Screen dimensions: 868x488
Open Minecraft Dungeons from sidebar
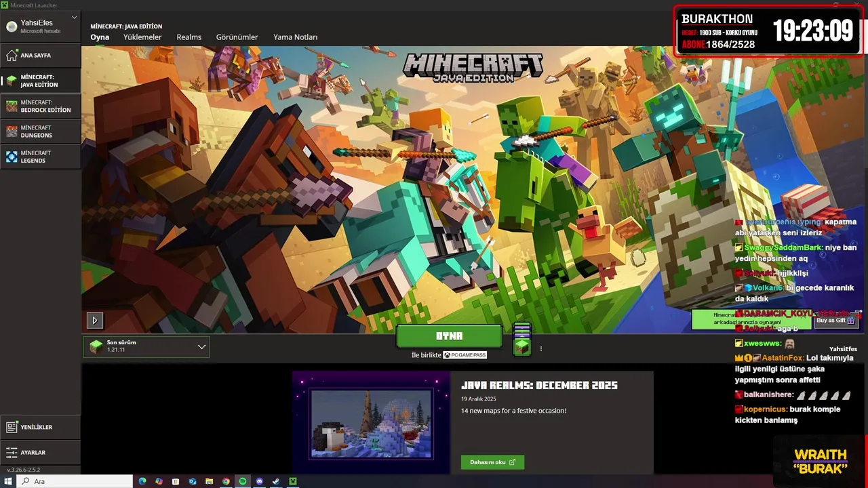[x=41, y=131]
